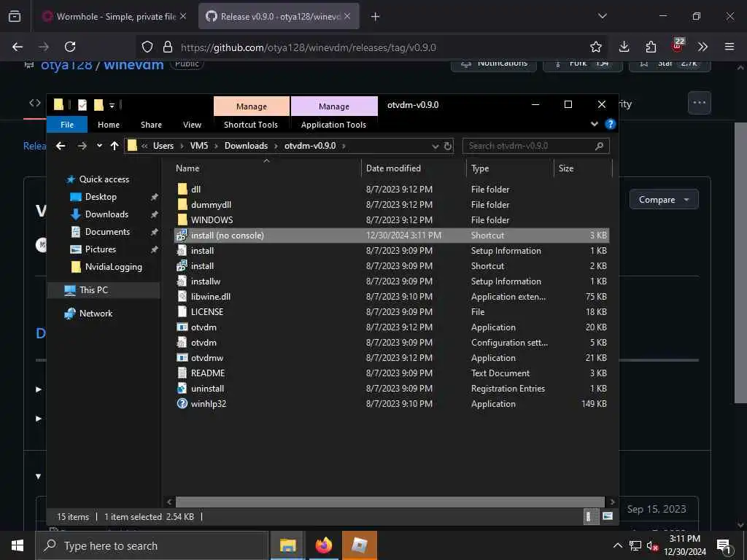List all Firefox tabs dropdown
Image resolution: width=747 pixels, height=560 pixels.
pos(602,16)
